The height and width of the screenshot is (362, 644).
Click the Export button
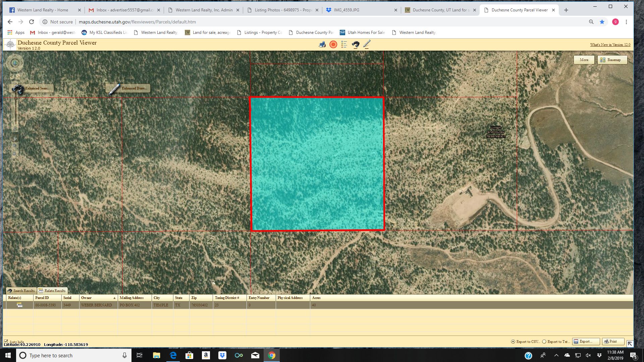pos(586,341)
